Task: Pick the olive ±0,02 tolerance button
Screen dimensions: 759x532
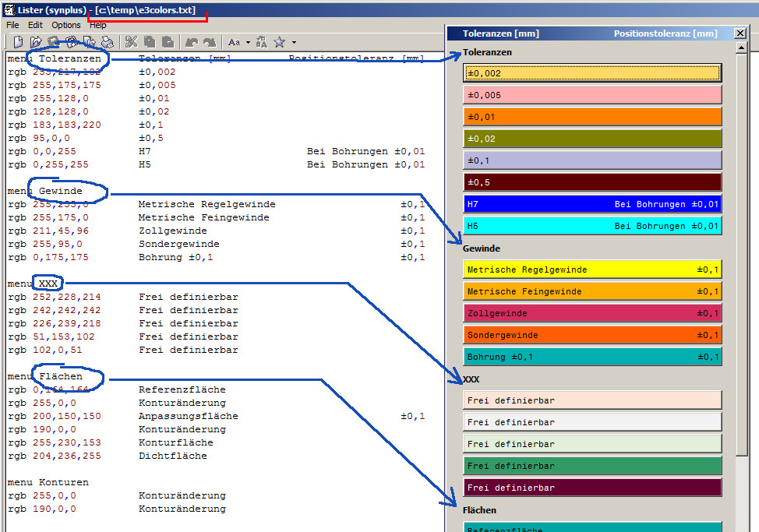Action: (592, 139)
